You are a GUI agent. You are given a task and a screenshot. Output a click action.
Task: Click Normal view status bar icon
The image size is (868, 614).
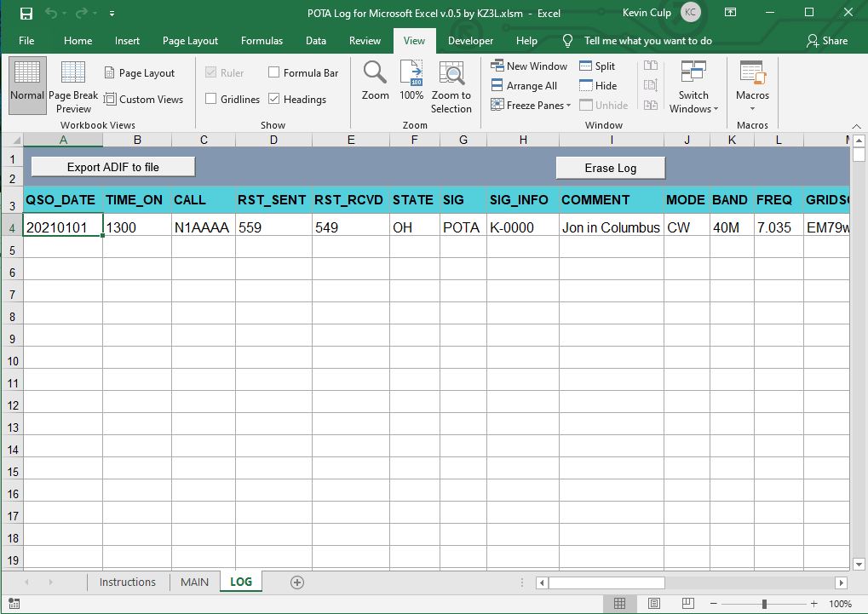click(619, 604)
